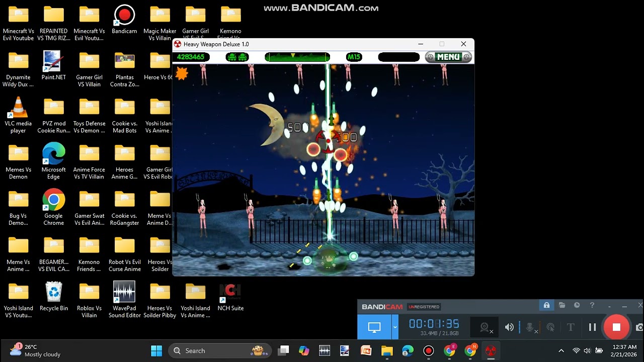
Task: Select the Microsoft Edge desktop shortcut
Action: (53, 161)
